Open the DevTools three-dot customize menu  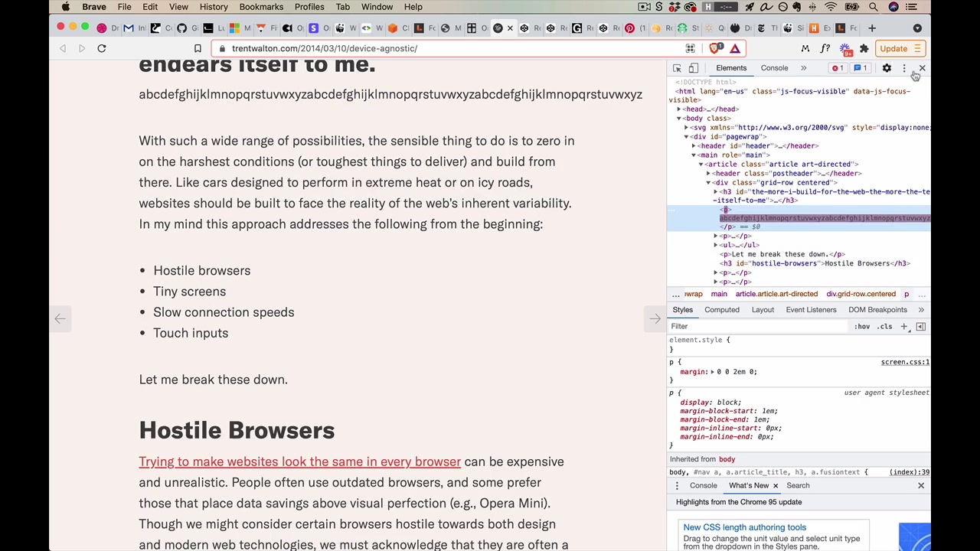903,68
